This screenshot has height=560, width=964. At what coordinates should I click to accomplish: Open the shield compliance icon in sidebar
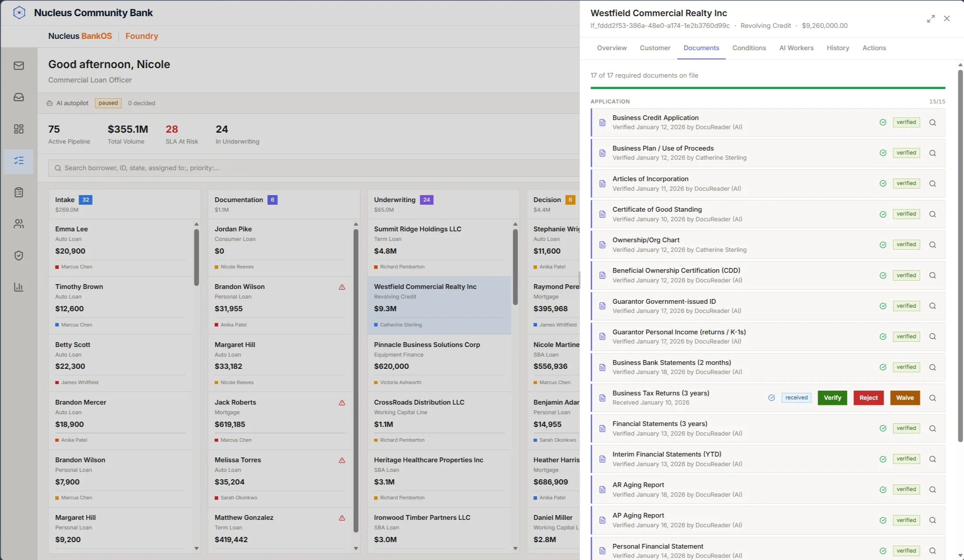point(19,255)
